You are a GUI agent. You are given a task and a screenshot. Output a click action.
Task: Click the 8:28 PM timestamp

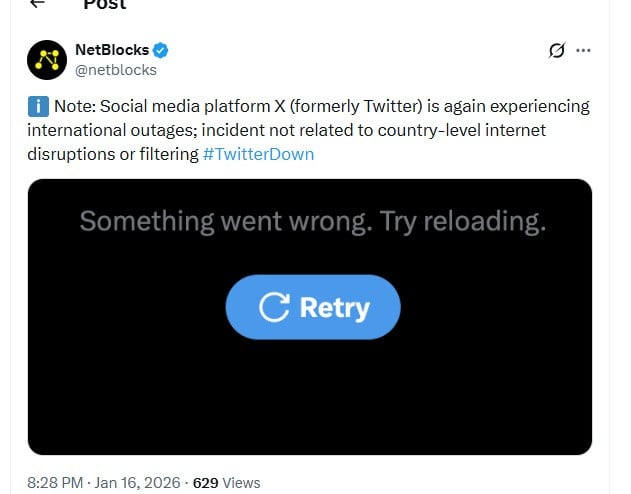[56, 482]
